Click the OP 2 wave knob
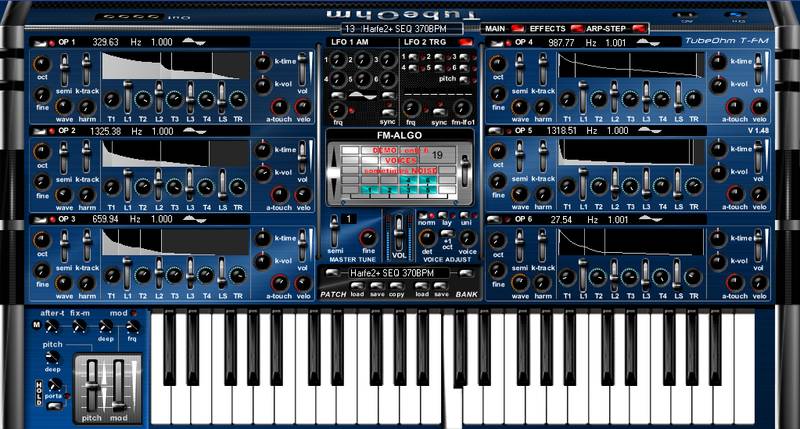This screenshot has width=800, height=429. point(64,195)
